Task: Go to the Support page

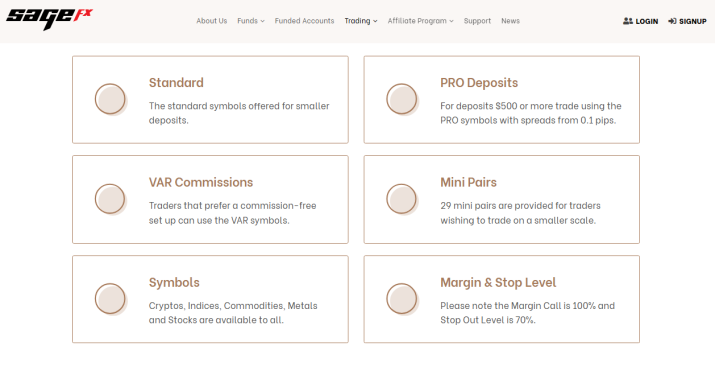Action: [x=477, y=21]
